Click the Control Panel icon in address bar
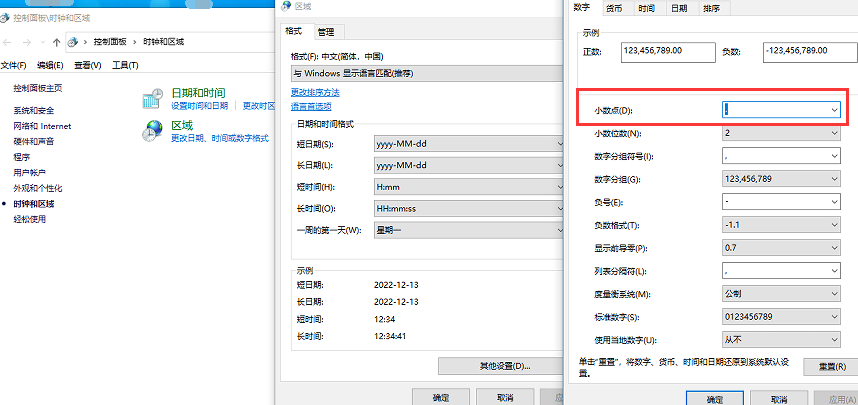The image size is (858, 405). tap(74, 42)
